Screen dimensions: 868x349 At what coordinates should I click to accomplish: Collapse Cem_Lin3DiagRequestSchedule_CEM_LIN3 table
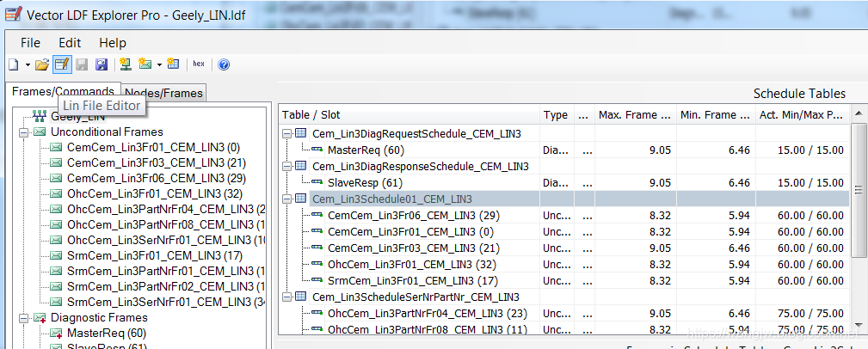click(x=286, y=133)
